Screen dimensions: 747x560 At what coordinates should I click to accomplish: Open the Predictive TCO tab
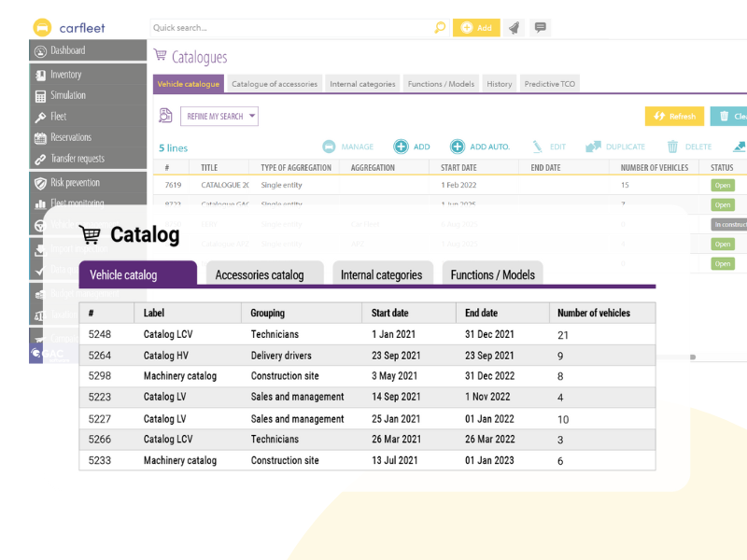pyautogui.click(x=550, y=84)
